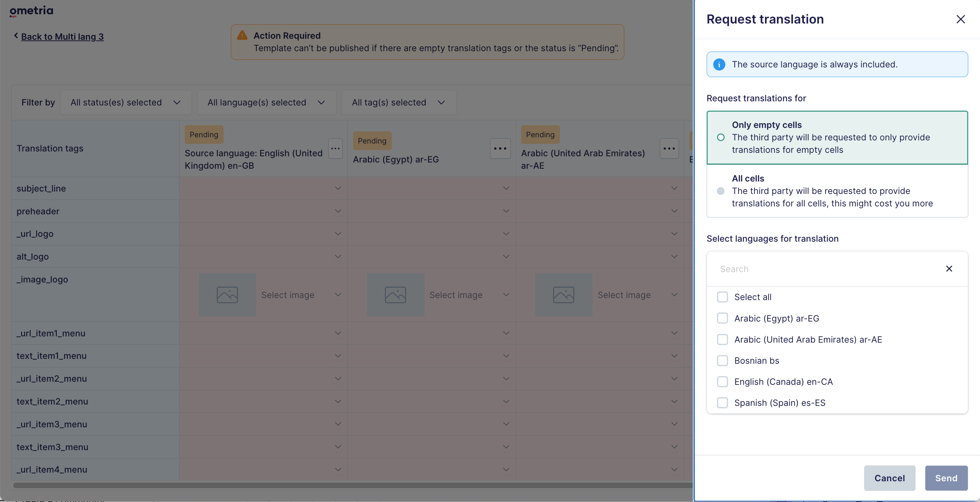980x502 pixels.
Task: Expand preheader cell in Arabic (Egypt) column
Action: pyautogui.click(x=506, y=211)
